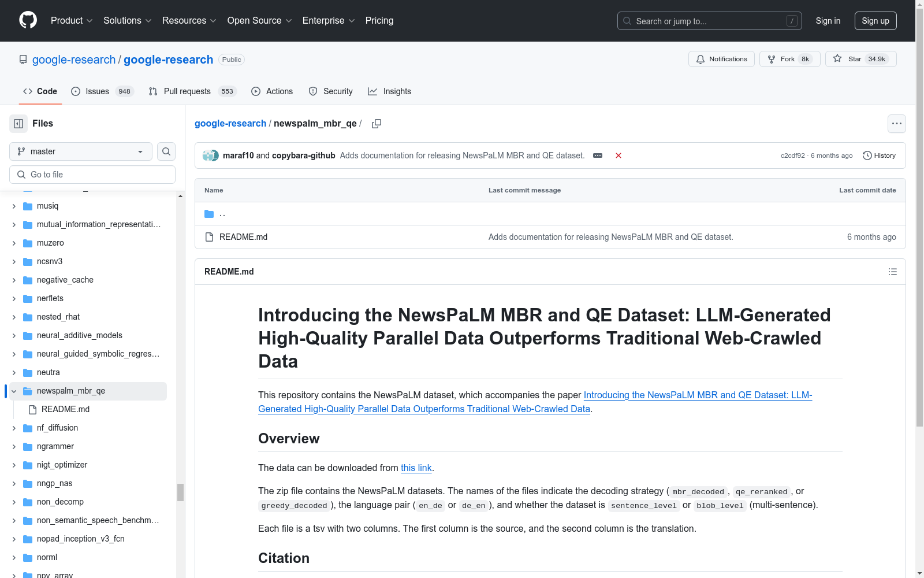Click the README.md file icon in table
The height and width of the screenshot is (578, 924).
[x=209, y=237]
